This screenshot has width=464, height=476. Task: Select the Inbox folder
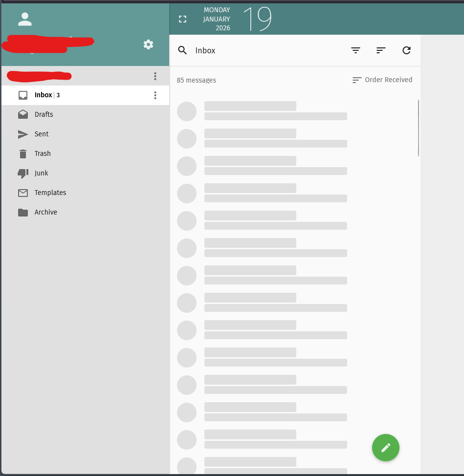86,95
